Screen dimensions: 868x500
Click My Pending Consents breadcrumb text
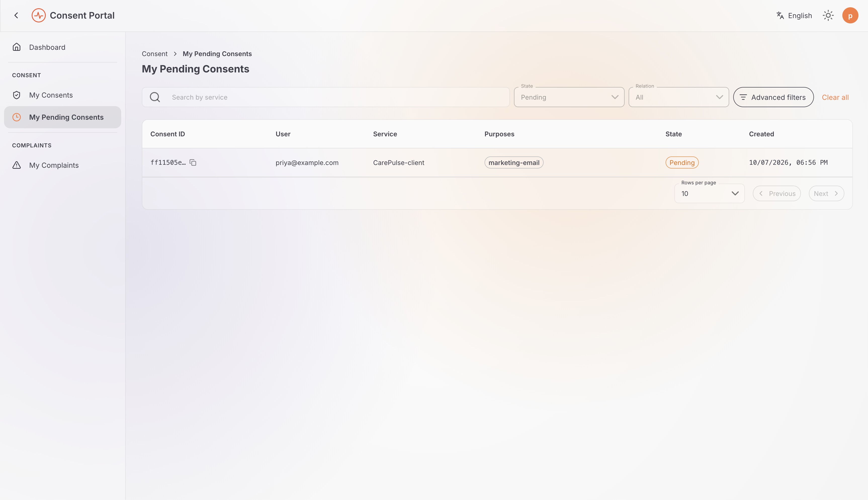[217, 54]
